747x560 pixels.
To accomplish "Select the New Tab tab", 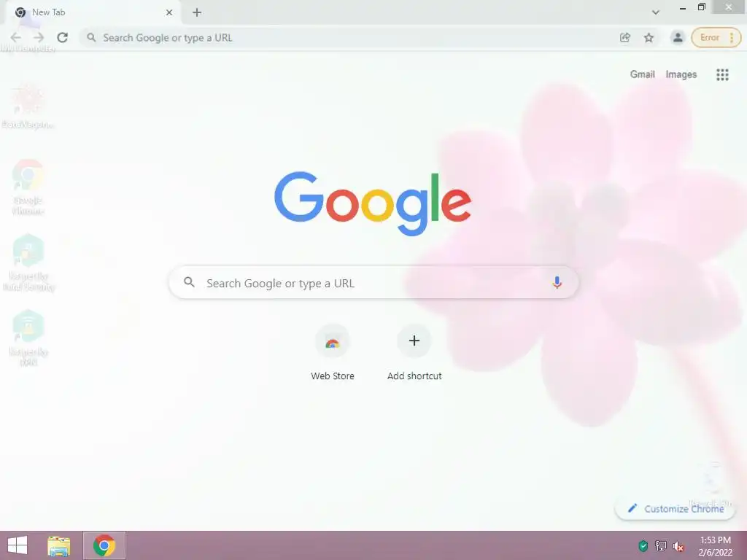I will coord(93,12).
